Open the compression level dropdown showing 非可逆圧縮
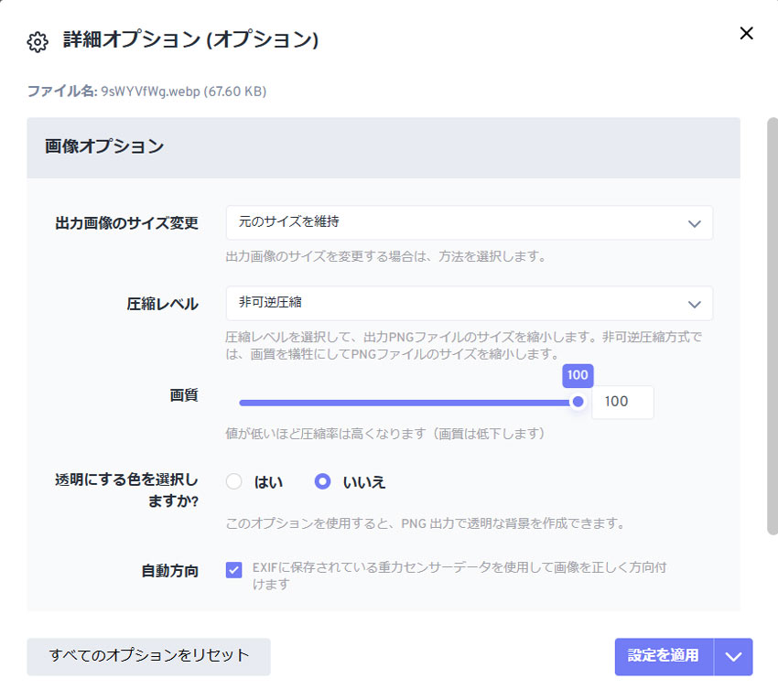This screenshot has height=700, width=778. (x=467, y=303)
